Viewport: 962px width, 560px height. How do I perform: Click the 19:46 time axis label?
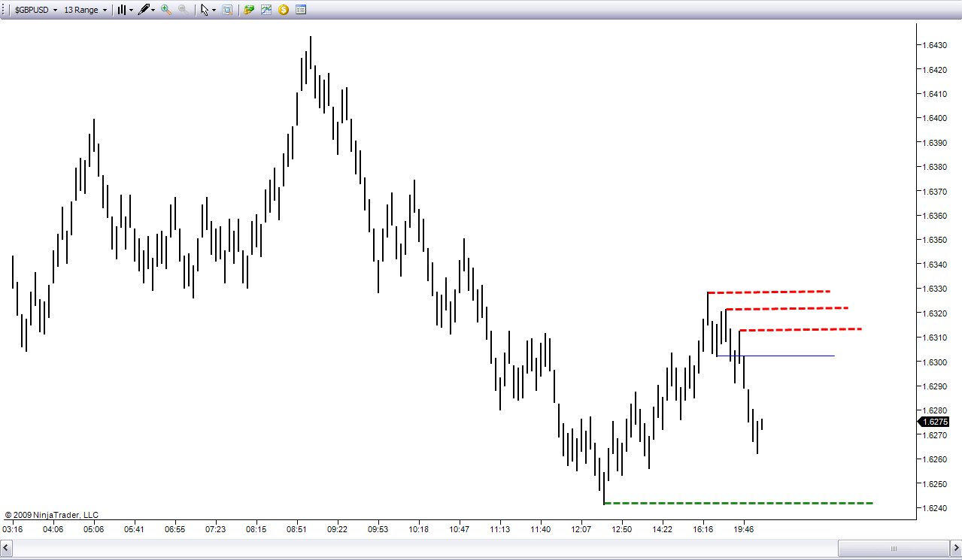(744, 529)
